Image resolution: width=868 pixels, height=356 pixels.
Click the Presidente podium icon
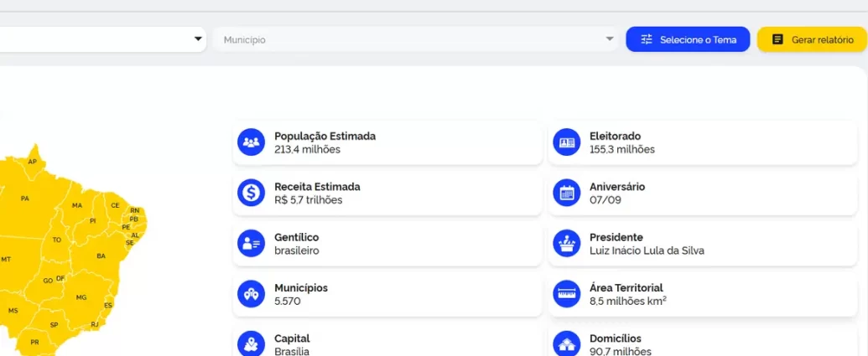coord(567,244)
